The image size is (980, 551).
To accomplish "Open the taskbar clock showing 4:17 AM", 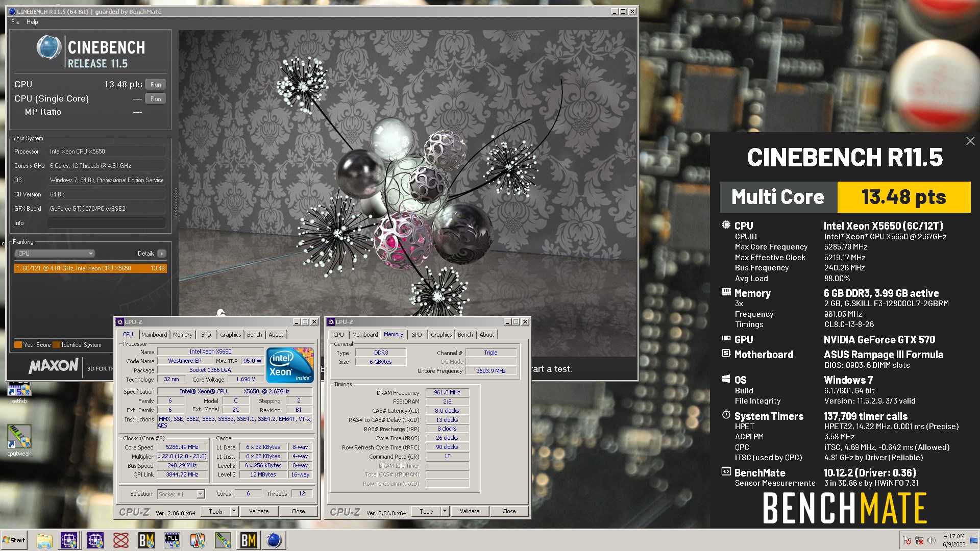I will [x=954, y=540].
